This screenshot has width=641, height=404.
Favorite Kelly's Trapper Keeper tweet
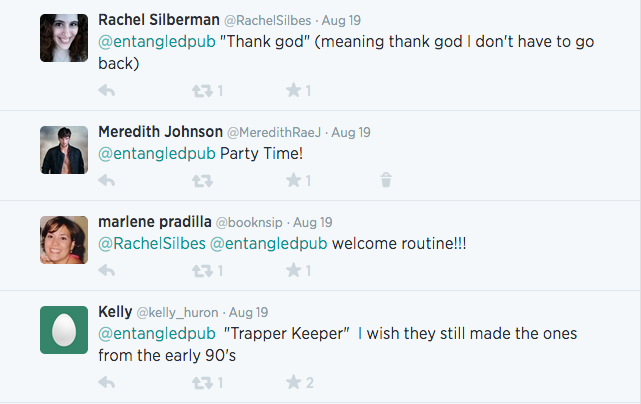[293, 382]
